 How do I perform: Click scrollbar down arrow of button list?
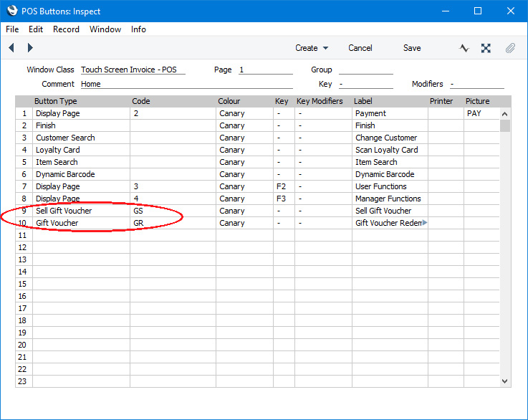(504, 381)
